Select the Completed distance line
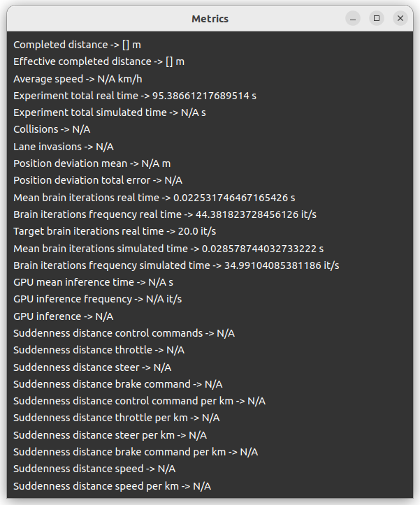The image size is (420, 505). (x=77, y=45)
